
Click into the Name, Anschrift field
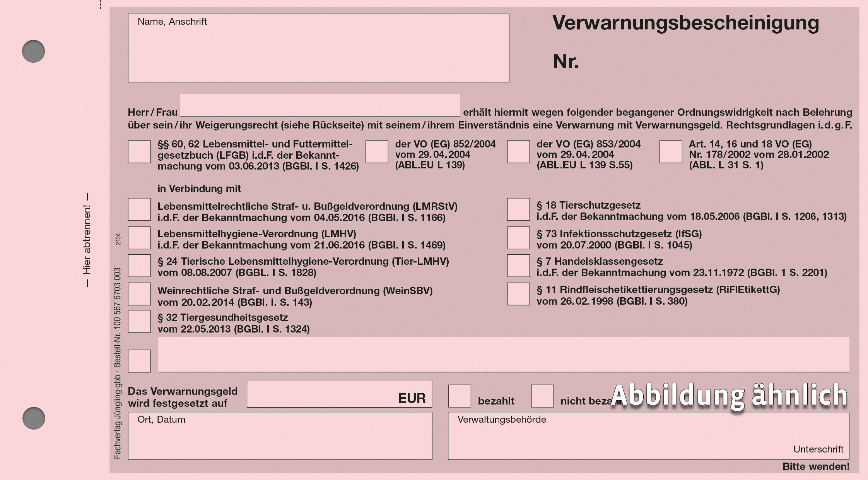(318, 48)
